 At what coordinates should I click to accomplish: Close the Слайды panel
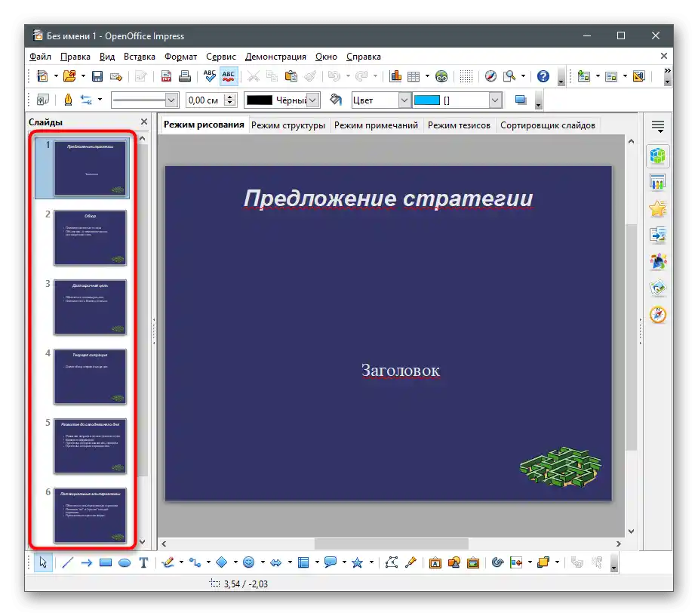[x=144, y=122]
